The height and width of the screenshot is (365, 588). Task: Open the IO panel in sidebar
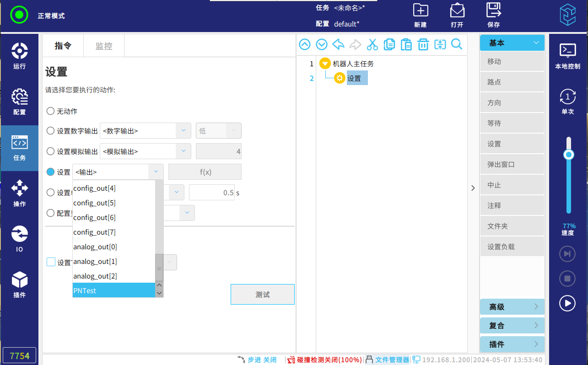[x=19, y=239]
